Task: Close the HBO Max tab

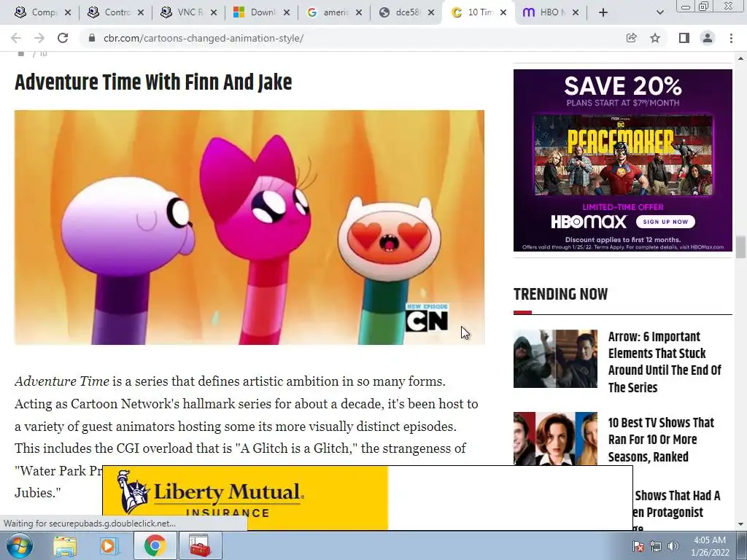Action: (x=576, y=13)
